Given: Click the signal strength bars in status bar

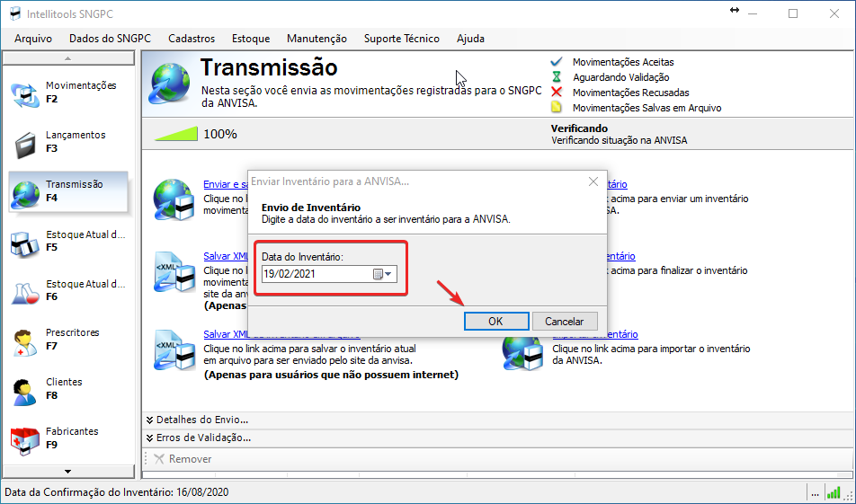Looking at the screenshot, I should [x=833, y=492].
